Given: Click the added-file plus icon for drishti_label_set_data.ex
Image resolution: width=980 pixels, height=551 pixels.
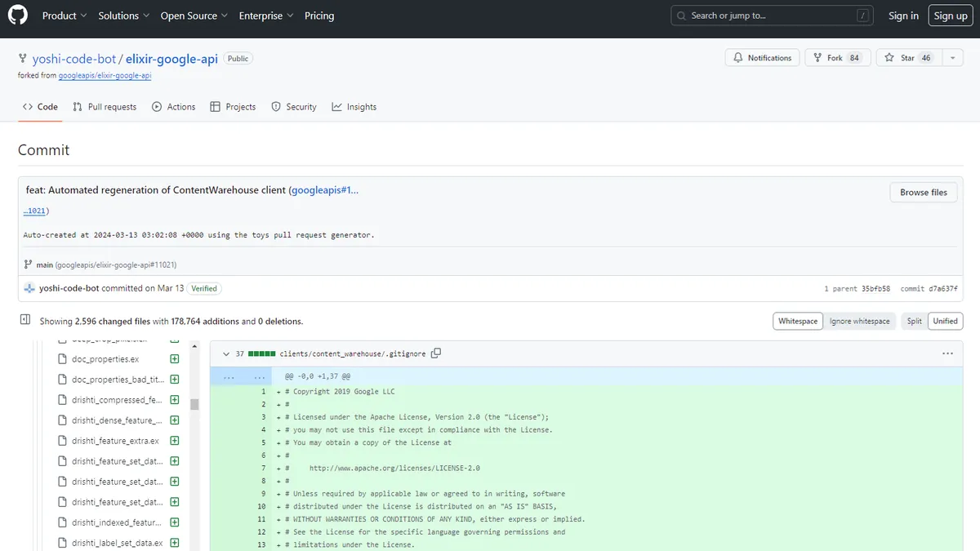Looking at the screenshot, I should (175, 543).
